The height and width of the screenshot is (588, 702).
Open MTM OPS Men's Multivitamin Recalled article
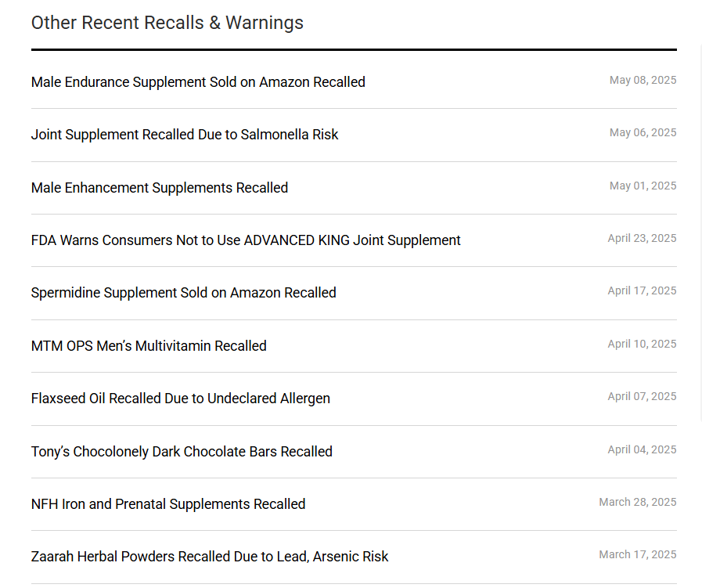point(149,346)
